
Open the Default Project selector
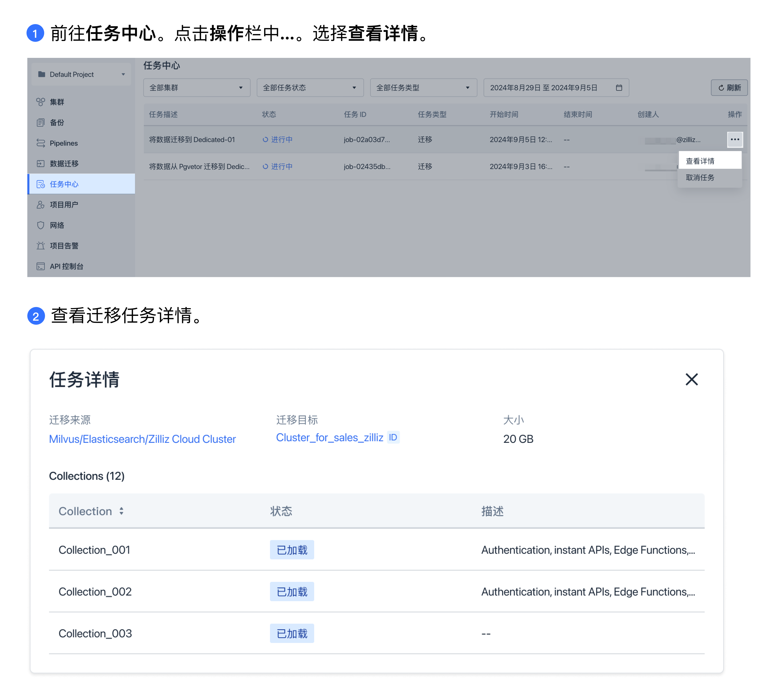pos(81,74)
